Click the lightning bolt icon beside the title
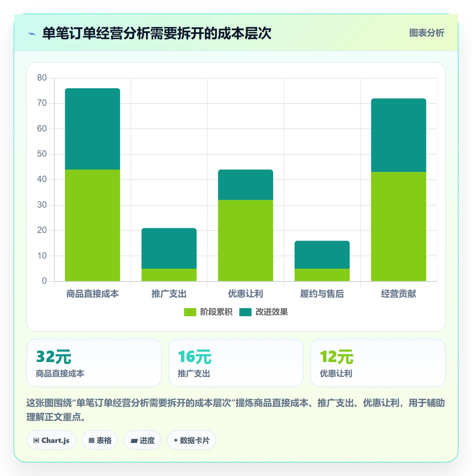The height and width of the screenshot is (476, 472). coord(32,34)
